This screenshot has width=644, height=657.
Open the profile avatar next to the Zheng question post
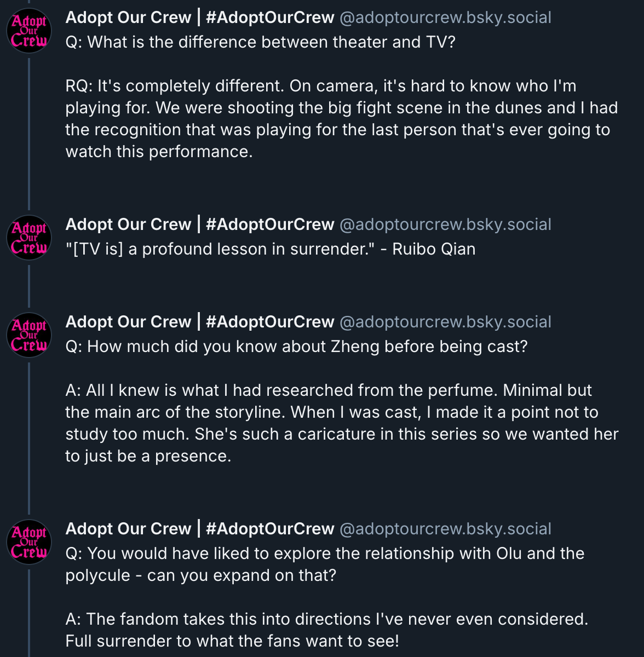tap(29, 336)
